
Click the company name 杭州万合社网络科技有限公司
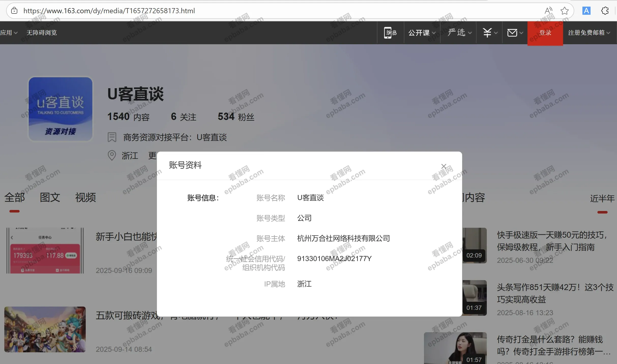pyautogui.click(x=344, y=238)
